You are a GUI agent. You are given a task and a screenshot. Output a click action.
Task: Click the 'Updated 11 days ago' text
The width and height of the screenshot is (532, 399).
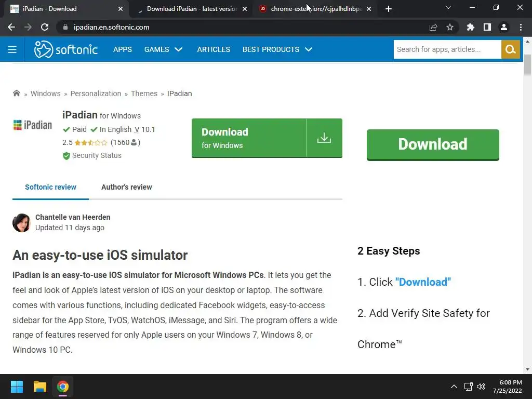[70, 228]
